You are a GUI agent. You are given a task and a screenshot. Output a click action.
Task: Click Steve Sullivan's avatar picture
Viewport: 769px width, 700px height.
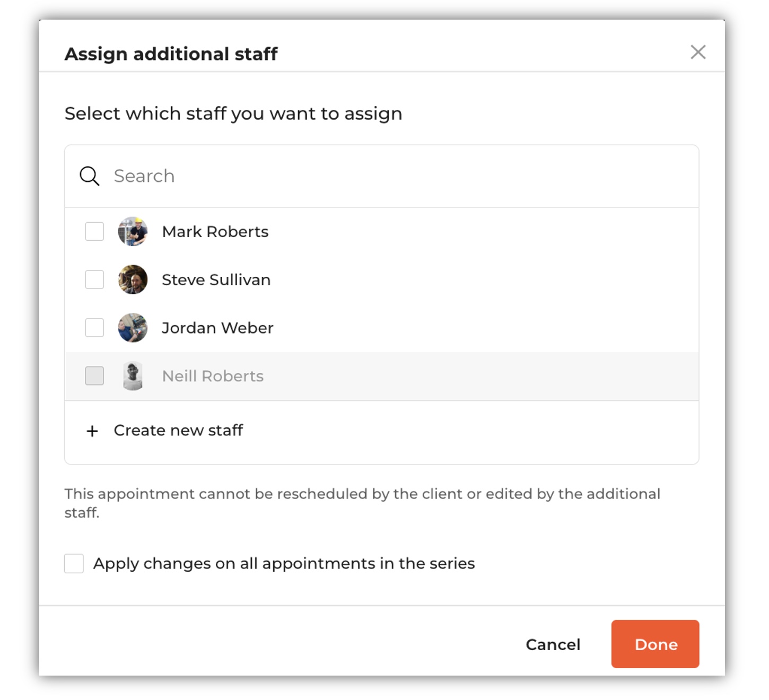tap(133, 279)
